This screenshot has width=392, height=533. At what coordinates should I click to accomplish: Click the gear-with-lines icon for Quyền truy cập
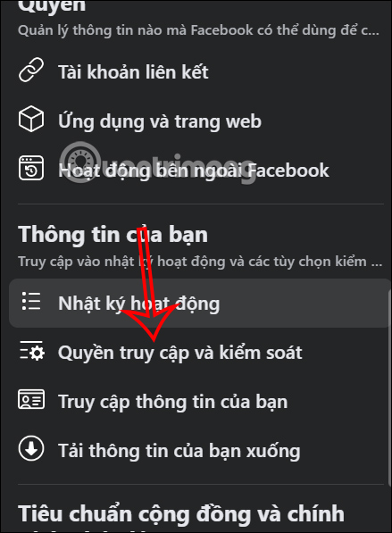click(x=31, y=351)
